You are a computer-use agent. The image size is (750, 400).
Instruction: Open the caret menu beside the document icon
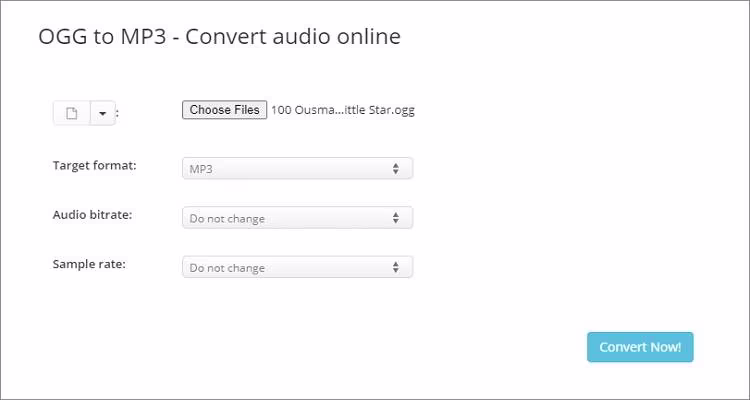pyautogui.click(x=103, y=113)
